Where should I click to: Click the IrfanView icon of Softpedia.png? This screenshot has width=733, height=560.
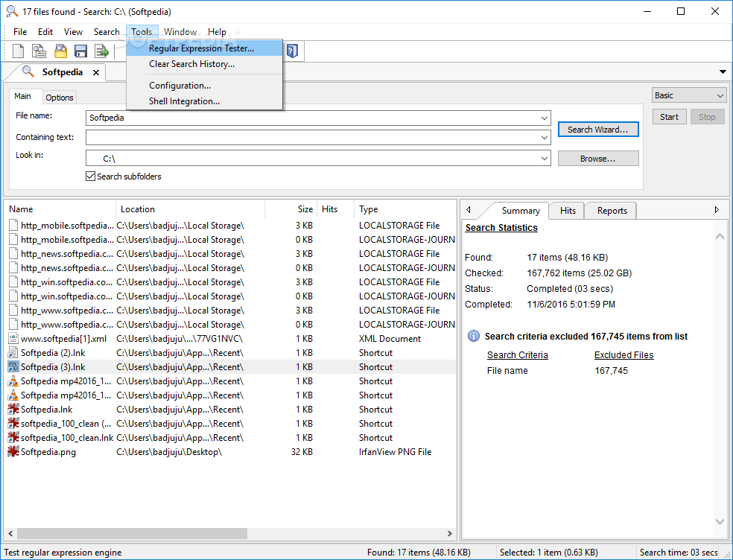(13, 451)
